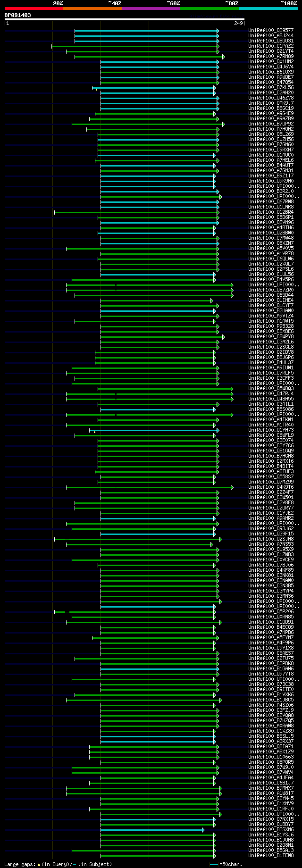
Task: Click the UniRef100_B7KL56 label
Action: point(271,87)
